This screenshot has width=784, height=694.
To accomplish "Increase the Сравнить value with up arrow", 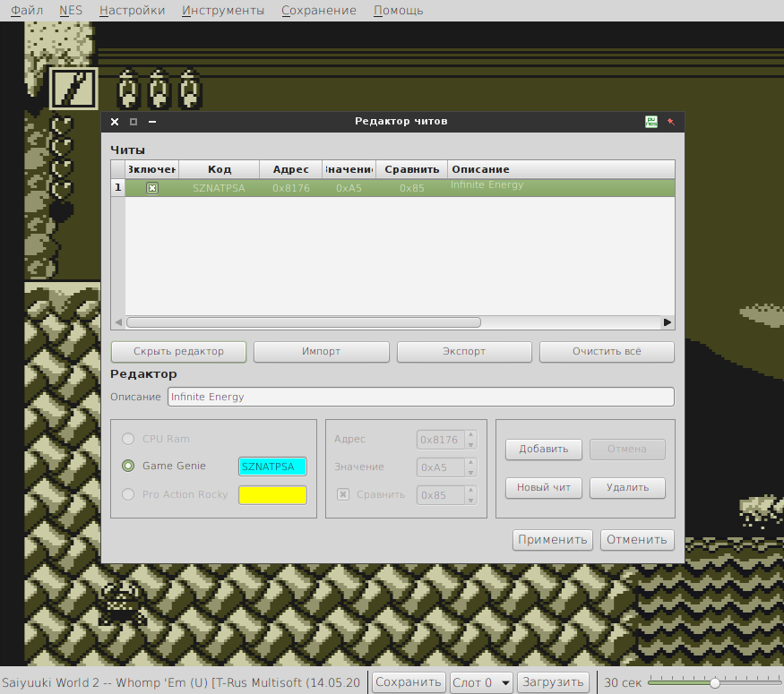I will [x=470, y=491].
